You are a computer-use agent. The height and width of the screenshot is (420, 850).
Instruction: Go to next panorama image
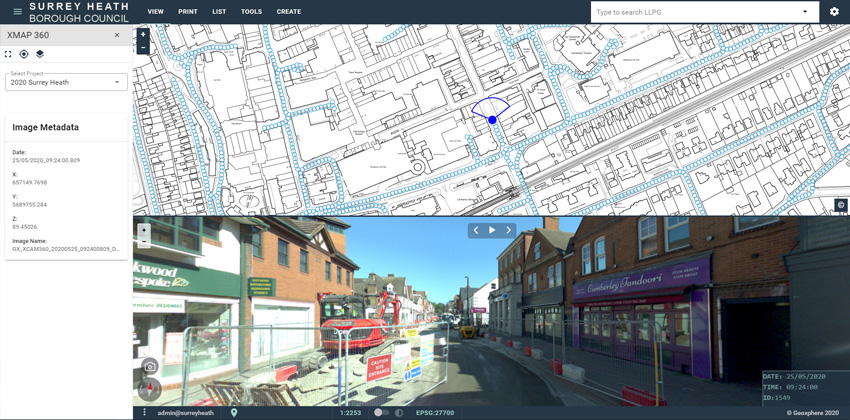point(508,230)
